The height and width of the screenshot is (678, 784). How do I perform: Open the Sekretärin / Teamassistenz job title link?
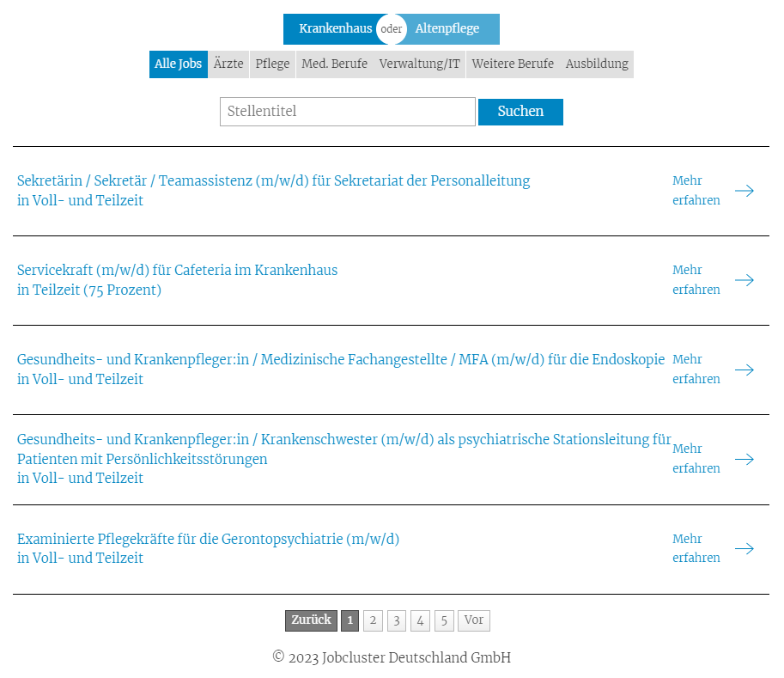[x=273, y=181]
